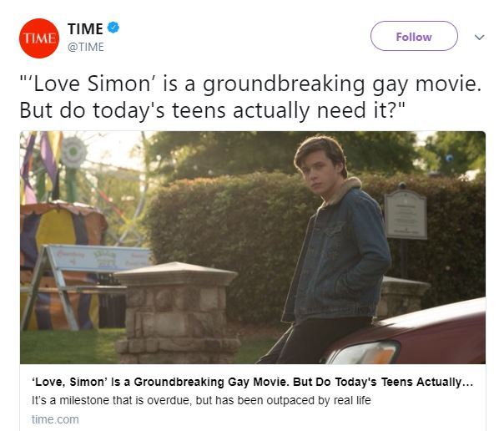Click the plaque sign by the hedge
This screenshot has height=431, width=504.
(406, 214)
